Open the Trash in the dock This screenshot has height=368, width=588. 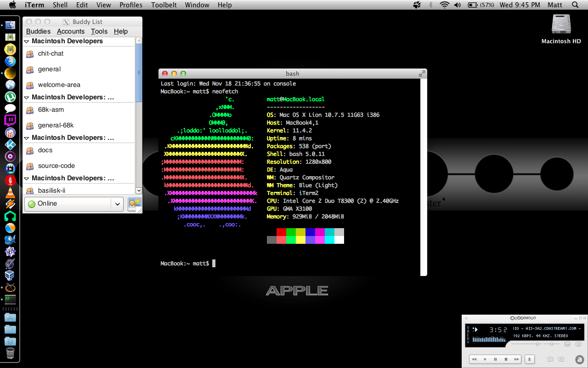click(x=10, y=353)
